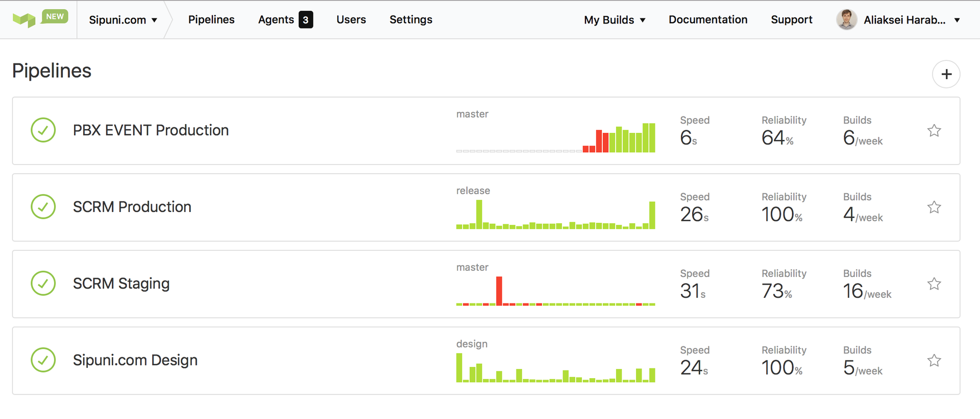Click the 6s speed value for PBX EVENT Production

coord(689,138)
